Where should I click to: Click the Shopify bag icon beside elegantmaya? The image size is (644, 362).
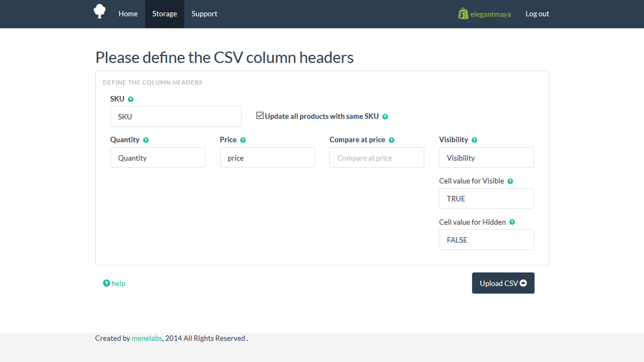[463, 14]
